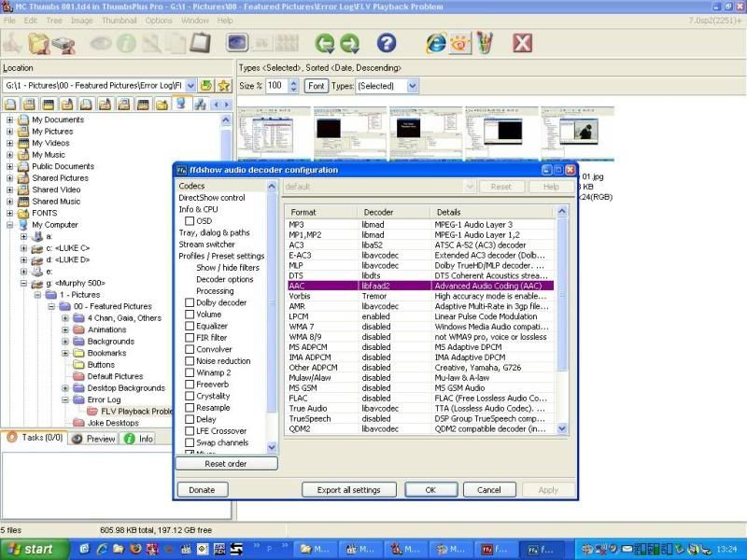Click the green back arrow icon
747x560 pixels.
pos(325,43)
